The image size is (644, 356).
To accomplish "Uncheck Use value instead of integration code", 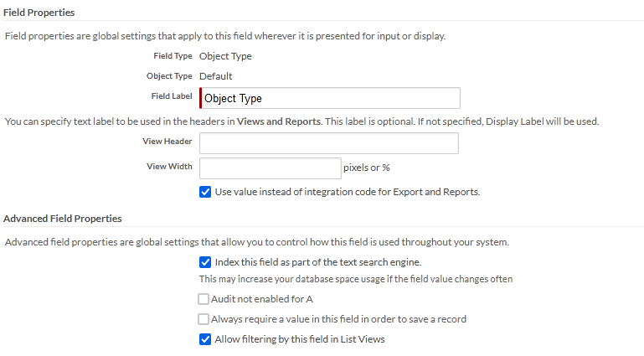I will 205,192.
